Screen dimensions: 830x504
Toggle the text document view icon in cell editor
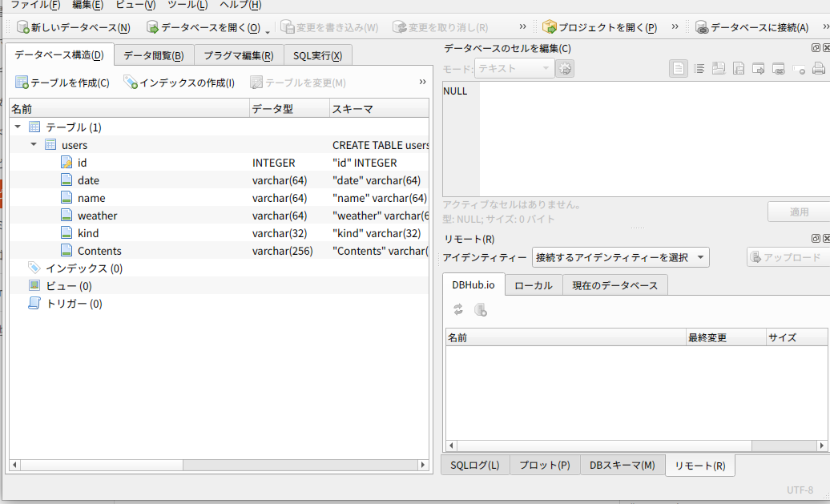pyautogui.click(x=679, y=69)
